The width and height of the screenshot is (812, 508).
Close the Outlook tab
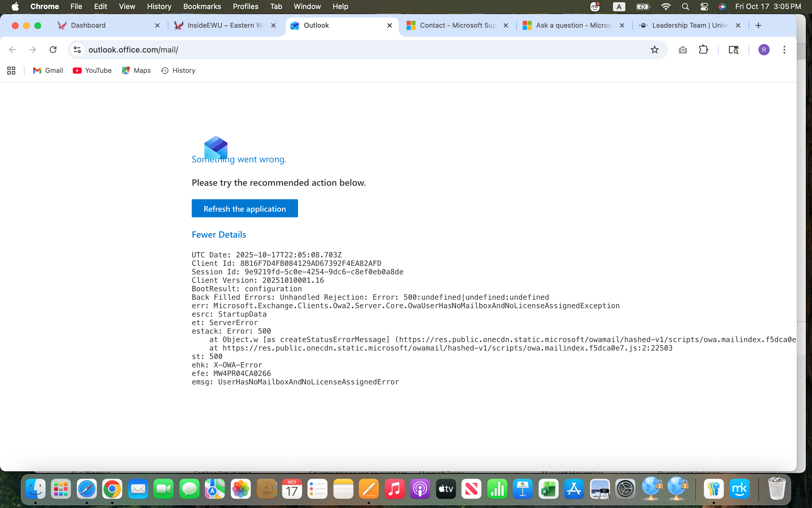[390, 25]
